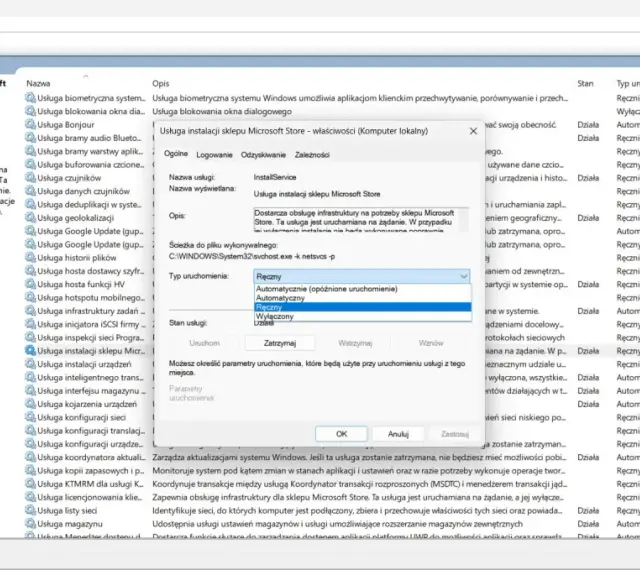This screenshot has height=570, width=640.
Task: Click gear icon of Usługa kojarzenia urządzeń
Action: click(x=30, y=404)
